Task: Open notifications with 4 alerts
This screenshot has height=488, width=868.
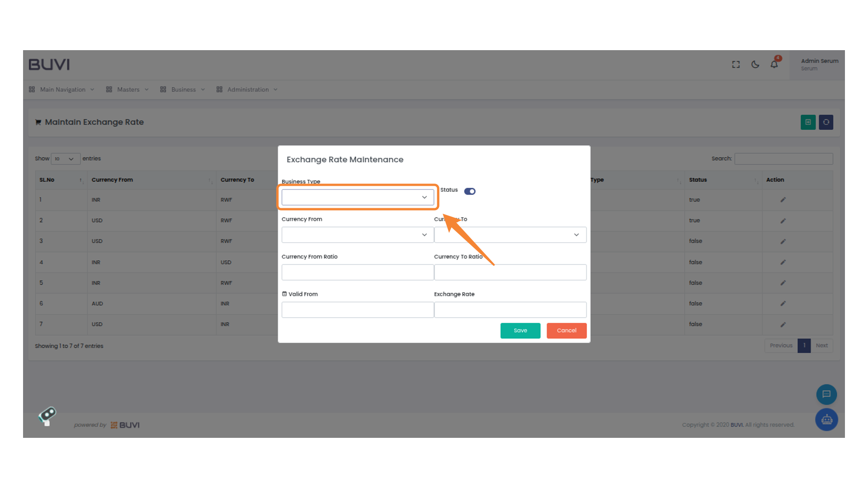Action: 774,64
